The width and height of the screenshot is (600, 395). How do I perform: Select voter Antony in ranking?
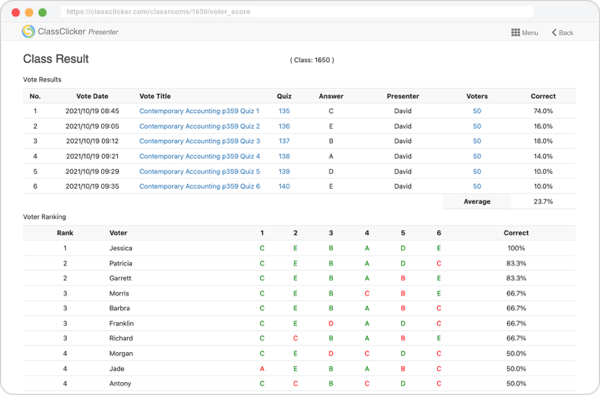(x=120, y=384)
